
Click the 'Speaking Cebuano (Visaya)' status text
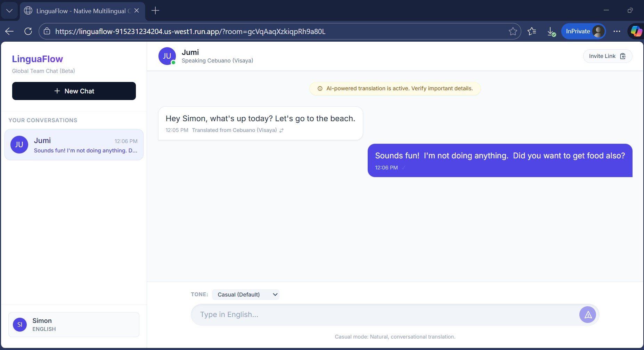[x=217, y=61]
